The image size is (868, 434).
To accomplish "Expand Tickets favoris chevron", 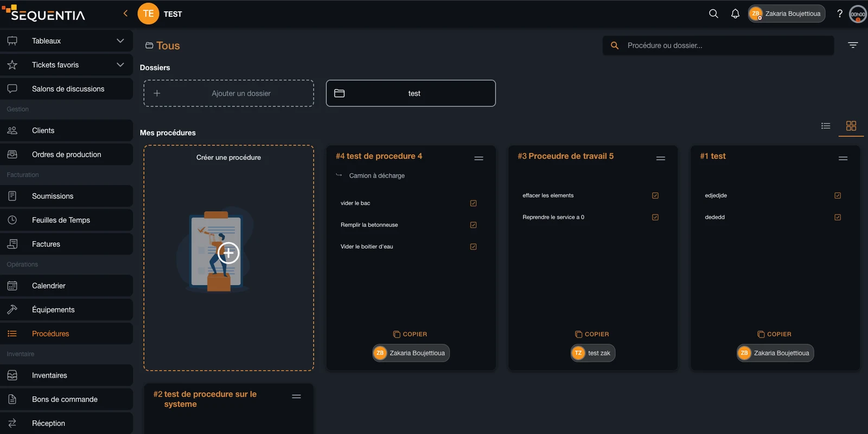I will coord(120,65).
